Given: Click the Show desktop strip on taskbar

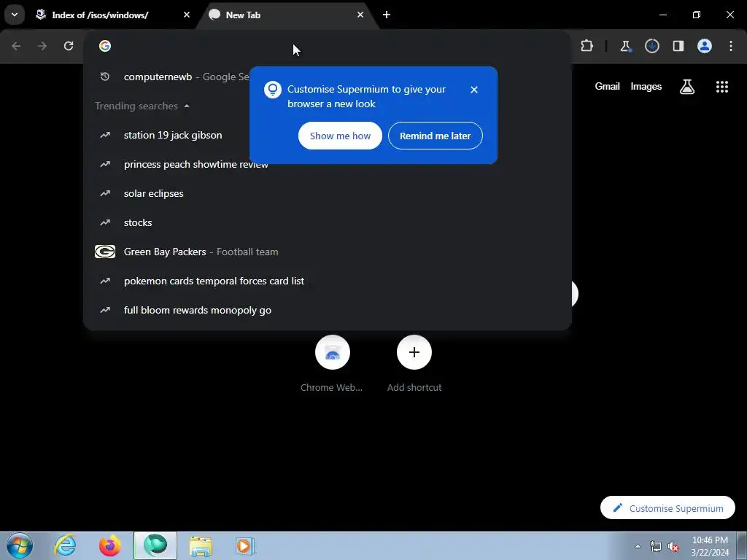Looking at the screenshot, I should point(742,545).
